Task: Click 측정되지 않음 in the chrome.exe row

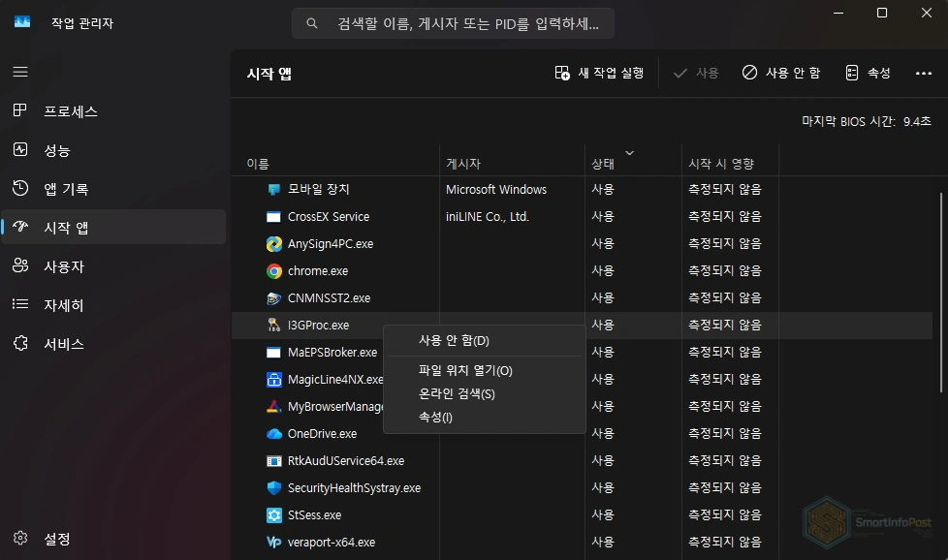Action: (x=725, y=271)
